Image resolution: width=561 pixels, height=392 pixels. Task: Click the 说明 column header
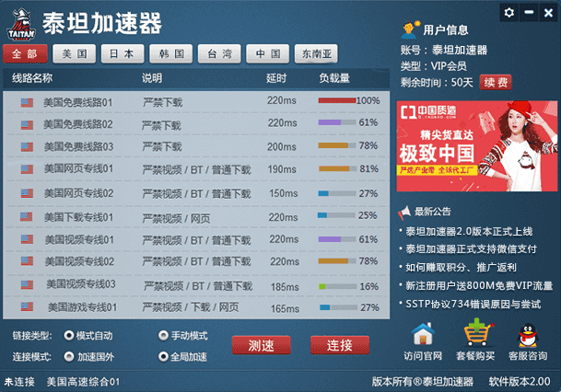point(152,78)
